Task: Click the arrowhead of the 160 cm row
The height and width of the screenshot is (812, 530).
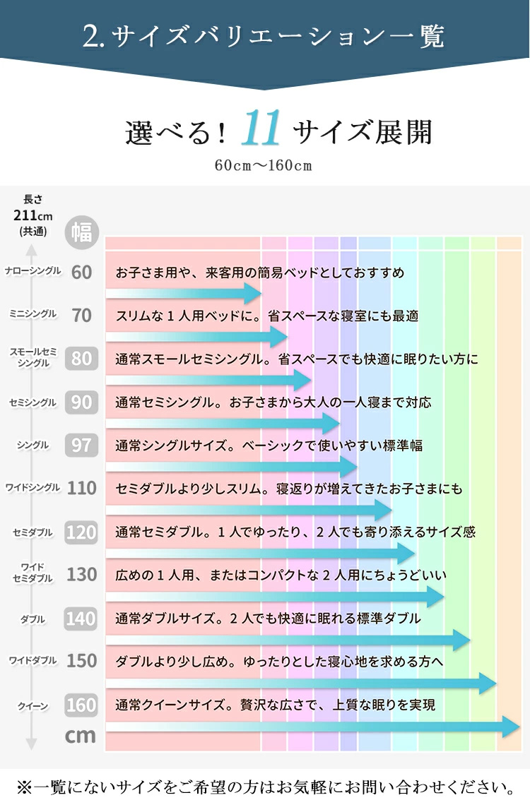Action: point(512,727)
